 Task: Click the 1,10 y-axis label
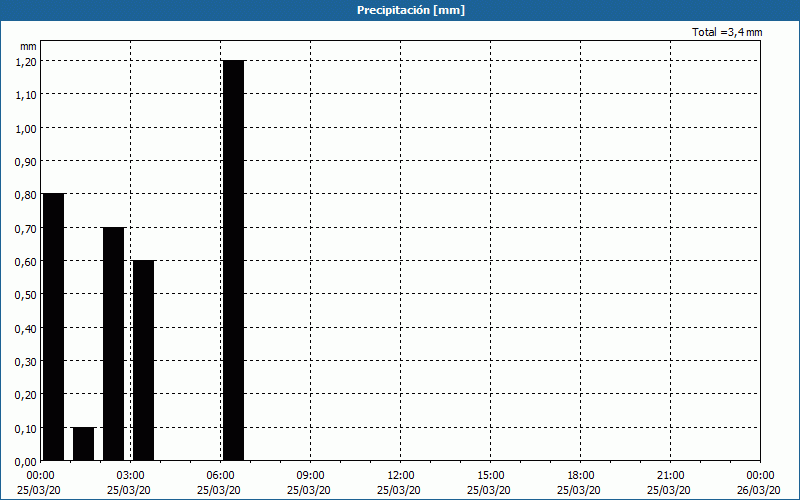pyautogui.click(x=26, y=95)
